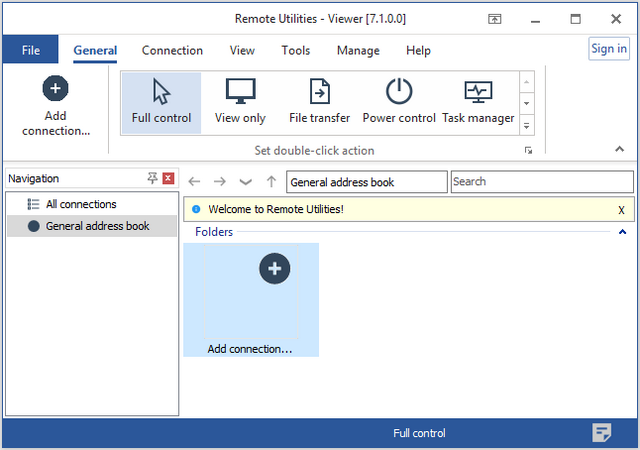Collapse the ribbon with chevron

point(619,149)
